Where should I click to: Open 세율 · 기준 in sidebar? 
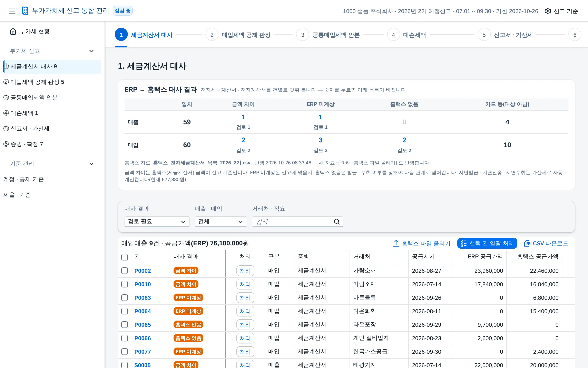tap(52, 195)
